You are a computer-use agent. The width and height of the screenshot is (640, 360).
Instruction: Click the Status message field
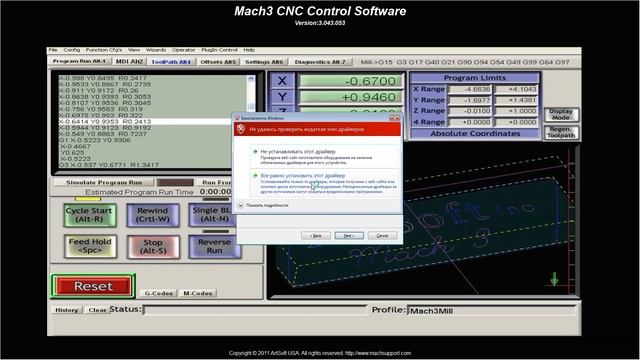[x=255, y=310]
